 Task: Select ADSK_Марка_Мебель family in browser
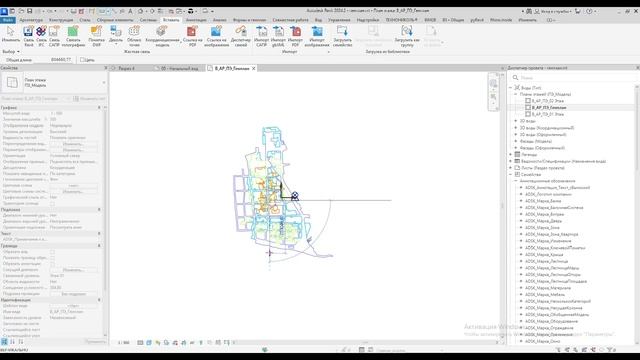pos(545,295)
